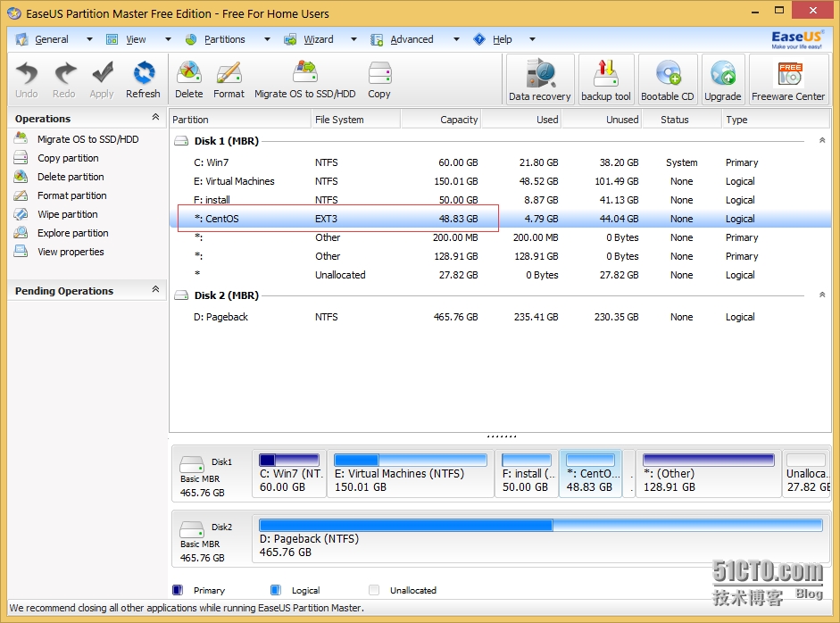Click the Disk1 drive icon in disk map
The height and width of the screenshot is (623, 840).
(x=191, y=464)
